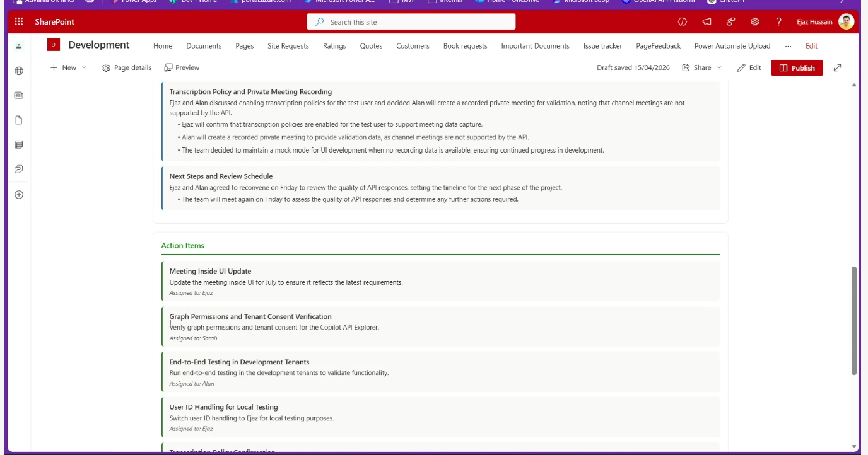The image size is (868, 455).
Task: Click End-to-End Testing in Development Tenants title
Action: pos(239,362)
